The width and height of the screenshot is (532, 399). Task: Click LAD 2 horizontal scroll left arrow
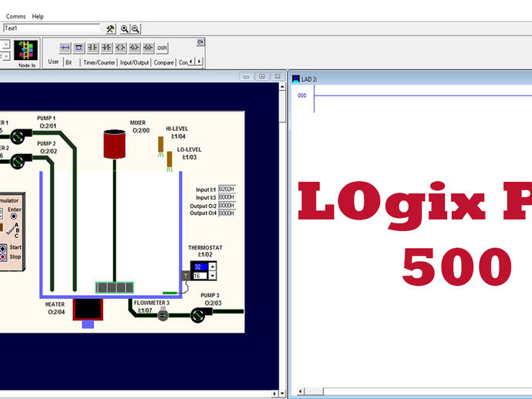pyautogui.click(x=300, y=391)
